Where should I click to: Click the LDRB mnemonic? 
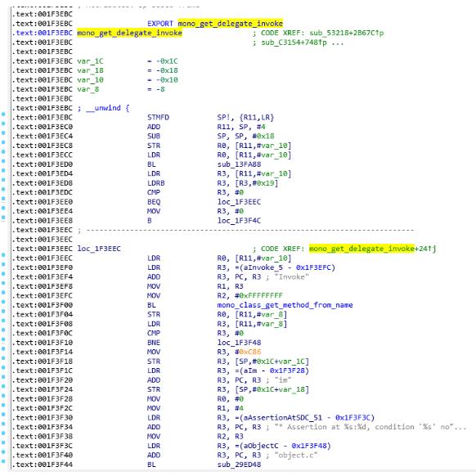point(155,183)
